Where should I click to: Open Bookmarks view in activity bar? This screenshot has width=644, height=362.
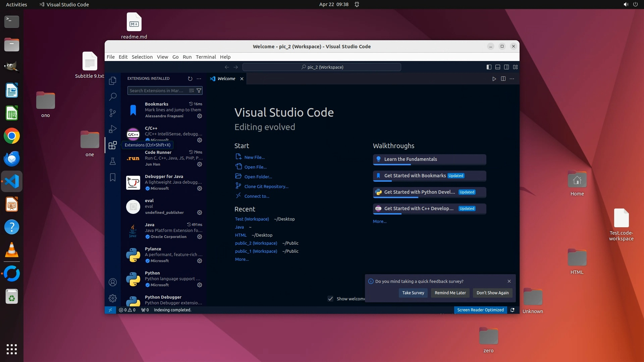[113, 177]
